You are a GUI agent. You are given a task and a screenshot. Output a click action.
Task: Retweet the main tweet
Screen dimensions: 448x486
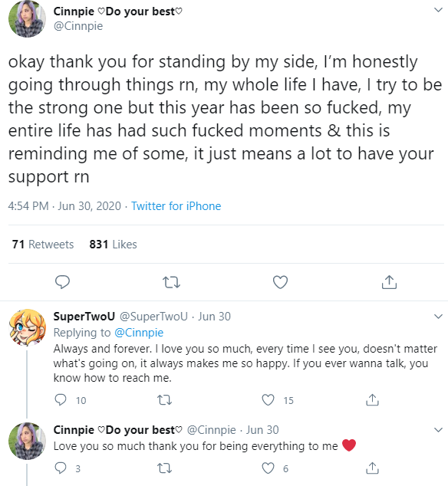pos(171,282)
